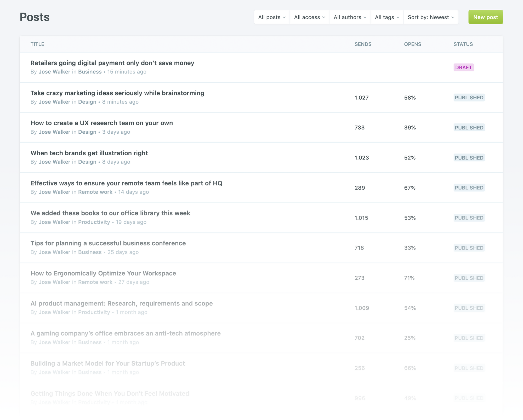Screen dimensions: 523x420
Task: Open the AI product management post
Action: point(121,303)
